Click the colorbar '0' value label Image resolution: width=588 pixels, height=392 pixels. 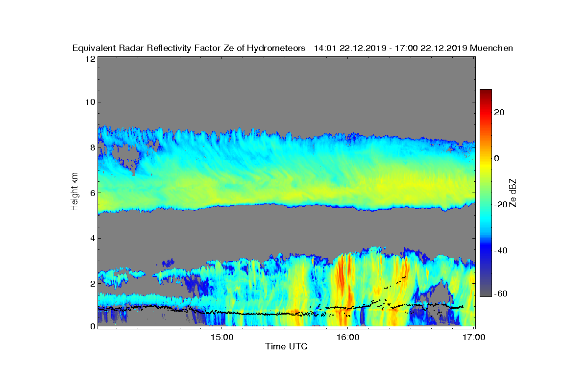496,158
